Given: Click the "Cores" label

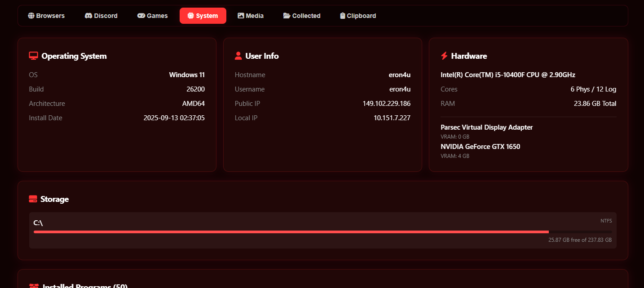Looking at the screenshot, I should click(449, 89).
